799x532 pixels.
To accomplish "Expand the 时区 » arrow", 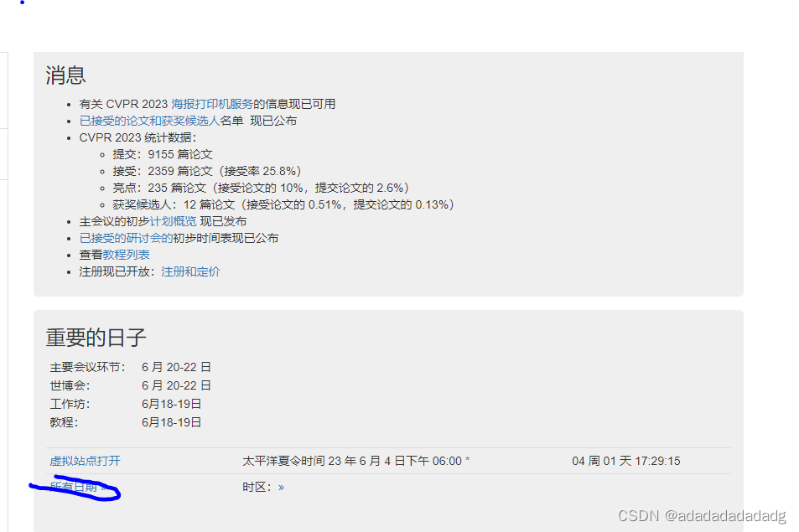I will 281,488.
